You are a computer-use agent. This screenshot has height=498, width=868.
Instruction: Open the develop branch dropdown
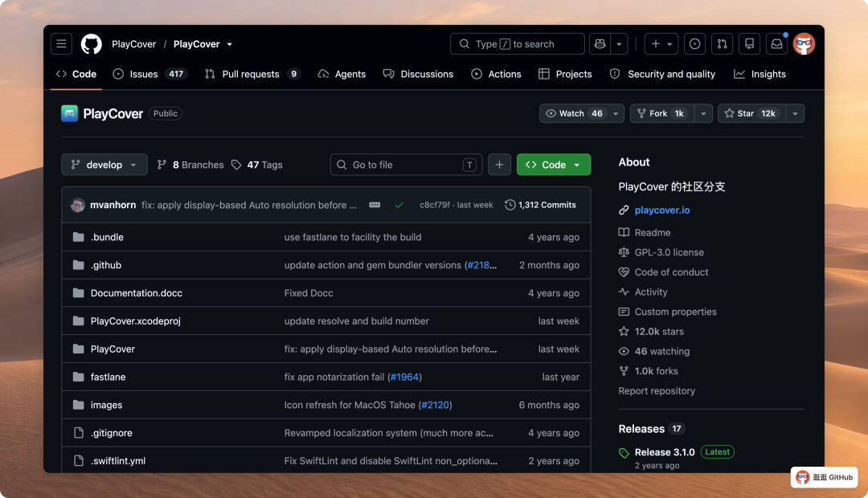(x=104, y=165)
